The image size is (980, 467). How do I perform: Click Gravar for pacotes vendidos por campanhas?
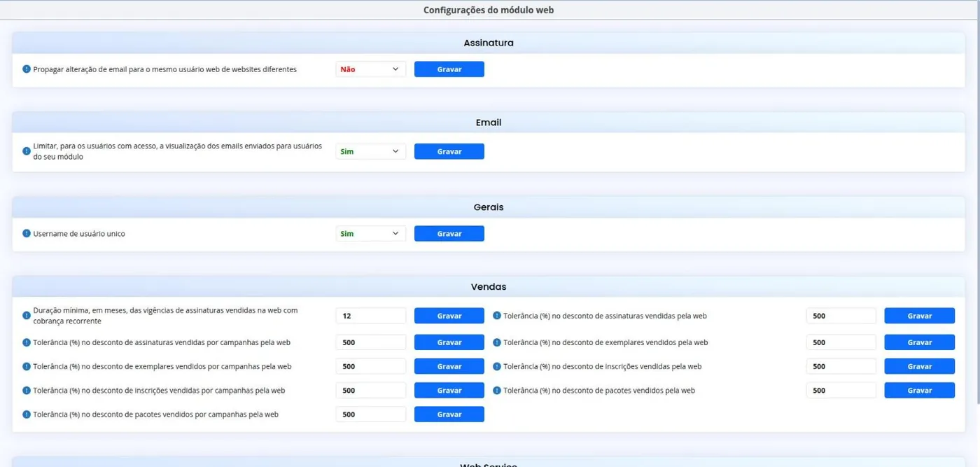coord(449,414)
